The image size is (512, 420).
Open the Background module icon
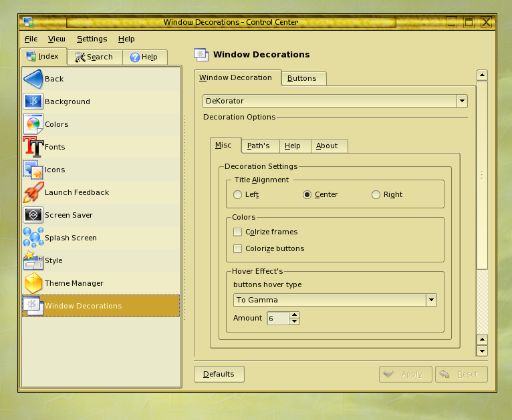pyautogui.click(x=33, y=101)
